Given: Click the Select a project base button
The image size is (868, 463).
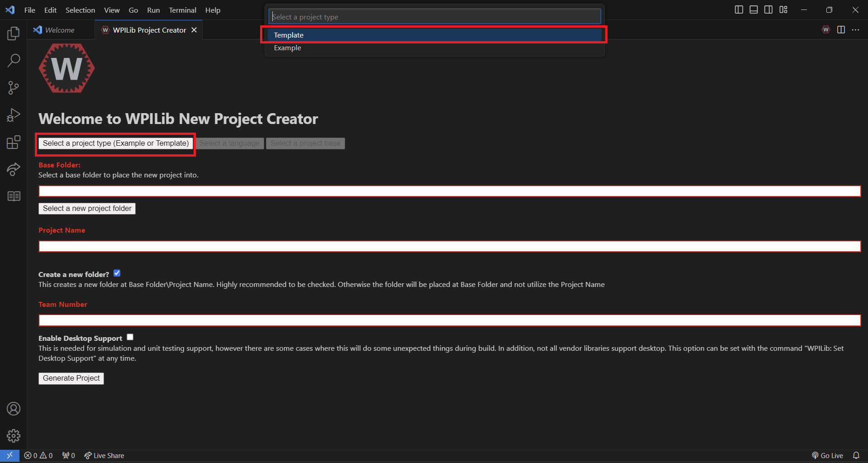Looking at the screenshot, I should pyautogui.click(x=306, y=143).
